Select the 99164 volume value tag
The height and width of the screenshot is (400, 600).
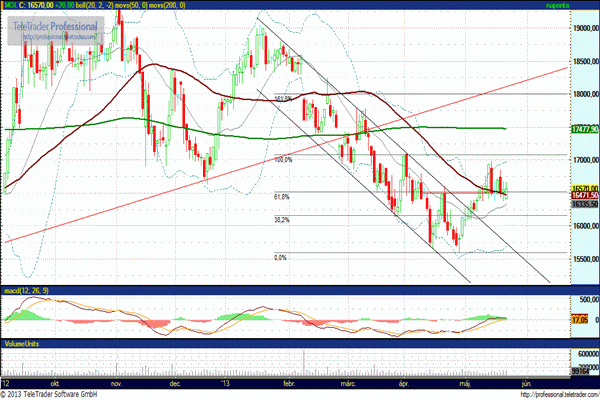pos(580,371)
